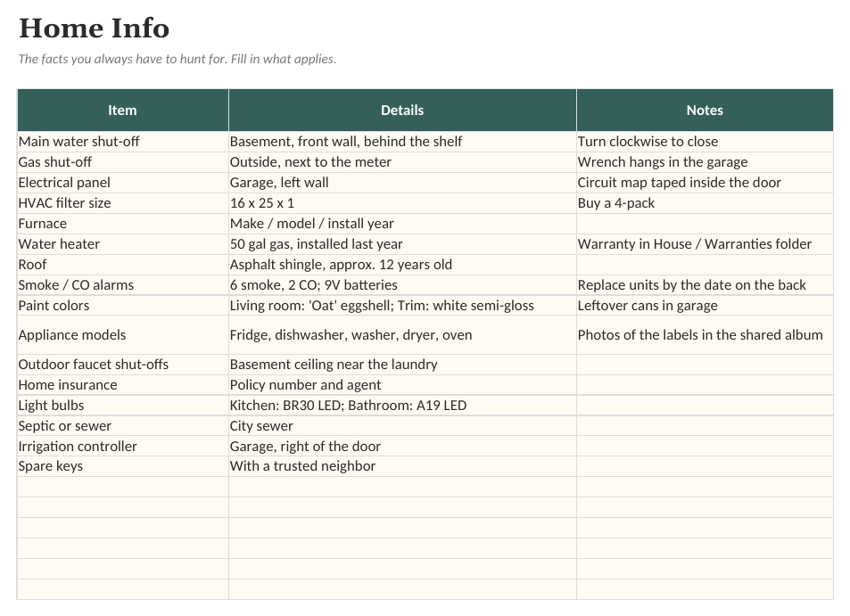Click the subtitle 'The facts you always have to hunt for'

[122, 59]
